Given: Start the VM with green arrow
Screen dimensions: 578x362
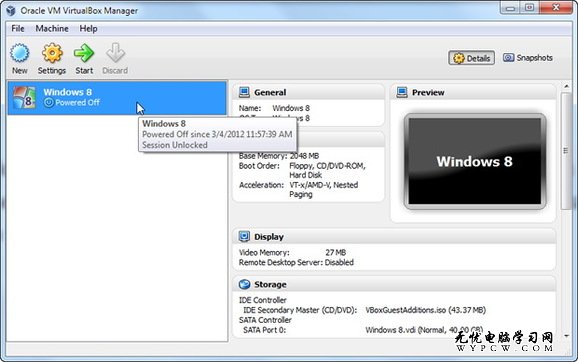Looking at the screenshot, I should (x=84, y=53).
